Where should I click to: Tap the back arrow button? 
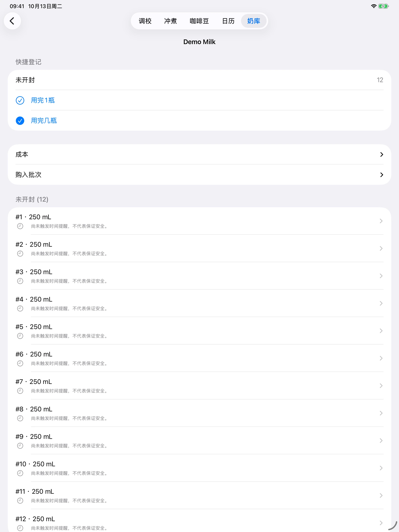12,21
